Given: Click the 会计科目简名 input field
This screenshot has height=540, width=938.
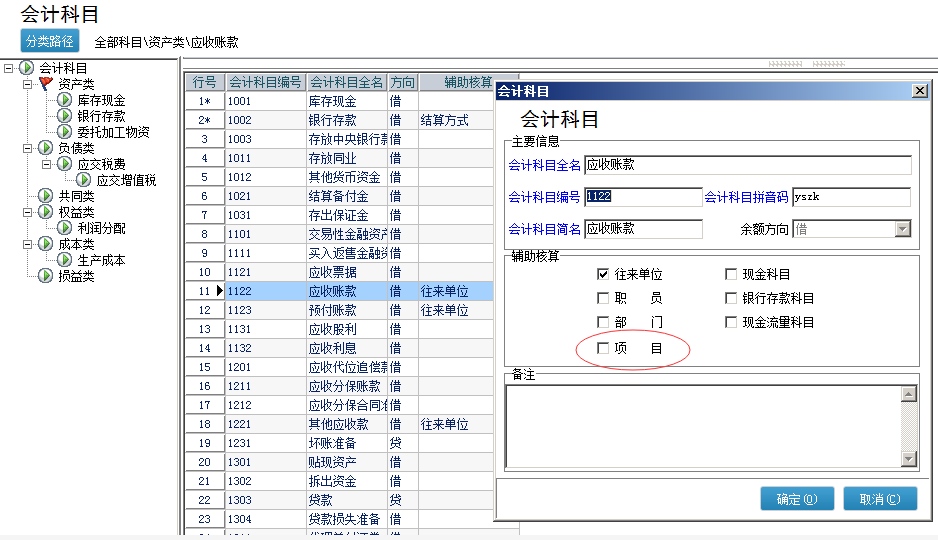Looking at the screenshot, I should coord(643,228).
